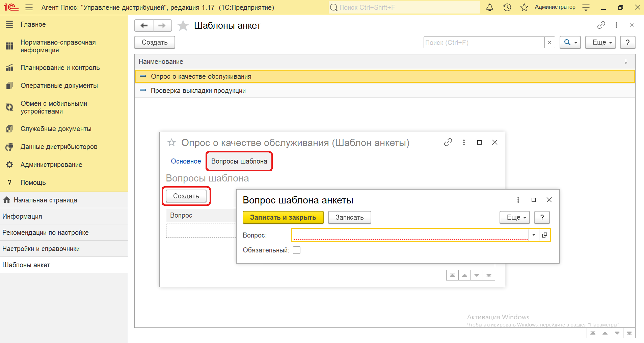The height and width of the screenshot is (343, 644).
Task: Open Оперативные документы section
Action: [59, 85]
